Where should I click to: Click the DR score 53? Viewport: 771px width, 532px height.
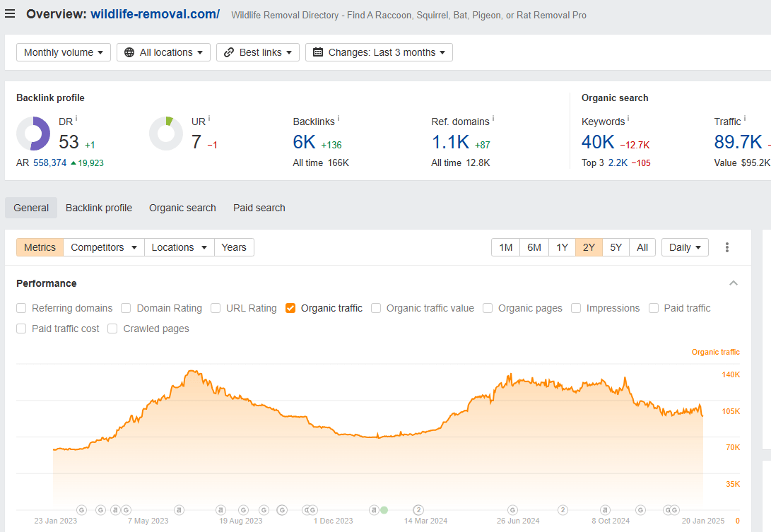pos(69,142)
